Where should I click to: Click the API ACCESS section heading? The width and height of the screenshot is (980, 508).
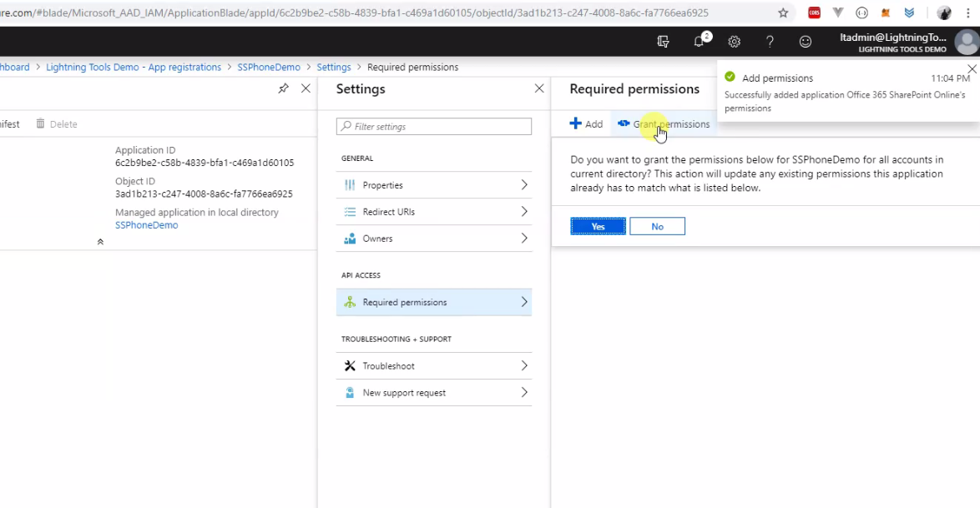point(361,275)
